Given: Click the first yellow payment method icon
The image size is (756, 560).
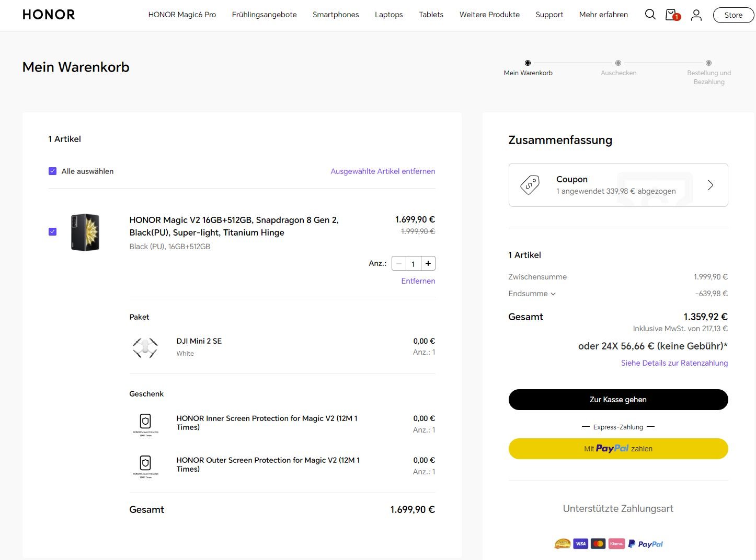Looking at the screenshot, I should 563,544.
